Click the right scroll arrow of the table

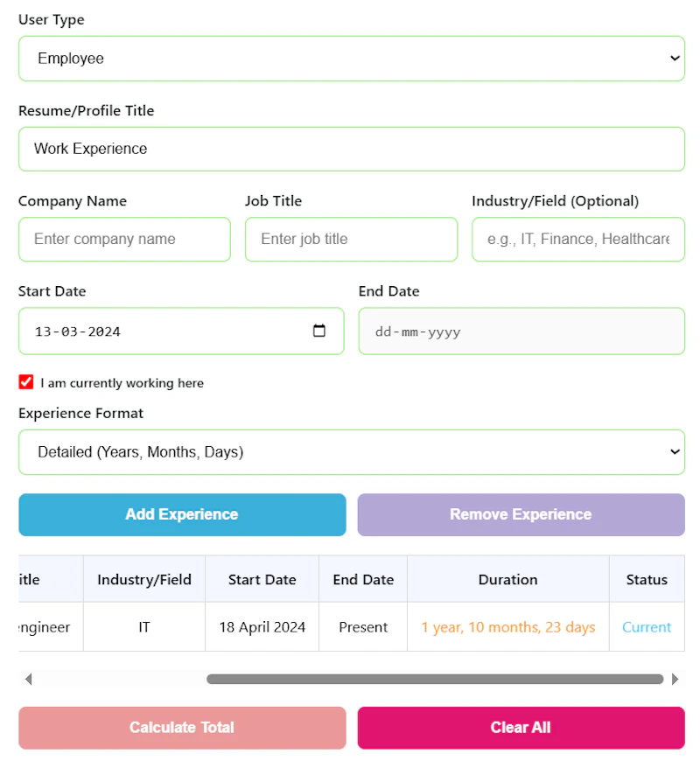[x=675, y=679]
